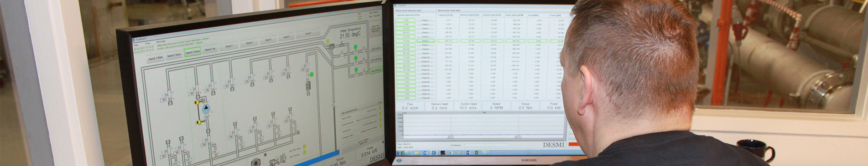Open the Stand 7 tab
868x166 pixels.
pyautogui.click(x=308, y=33)
